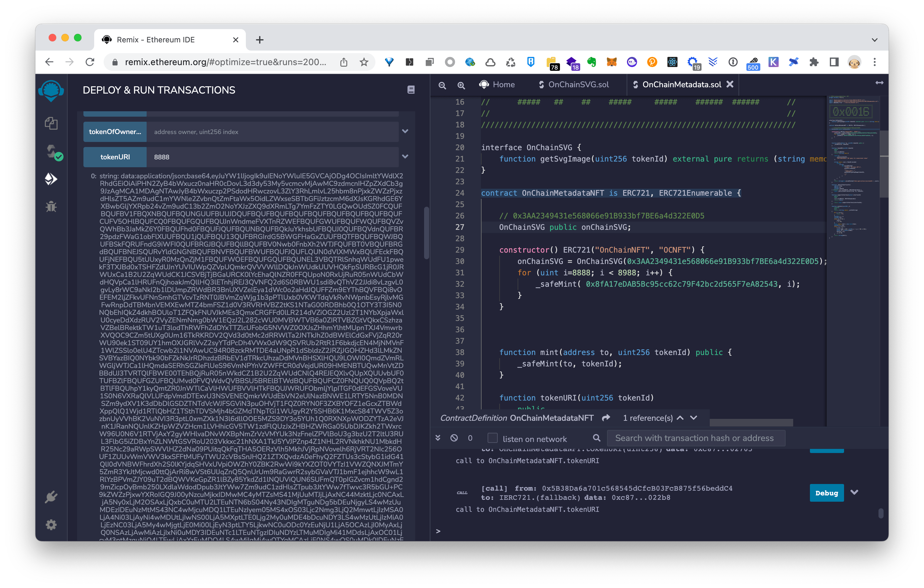Expand the transaction details beside Debug
Image resolution: width=924 pixels, height=588 pixels.
[854, 493]
